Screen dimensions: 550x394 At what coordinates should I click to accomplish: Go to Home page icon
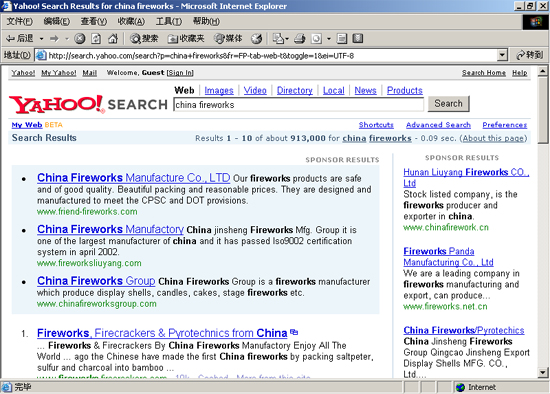click(113, 39)
